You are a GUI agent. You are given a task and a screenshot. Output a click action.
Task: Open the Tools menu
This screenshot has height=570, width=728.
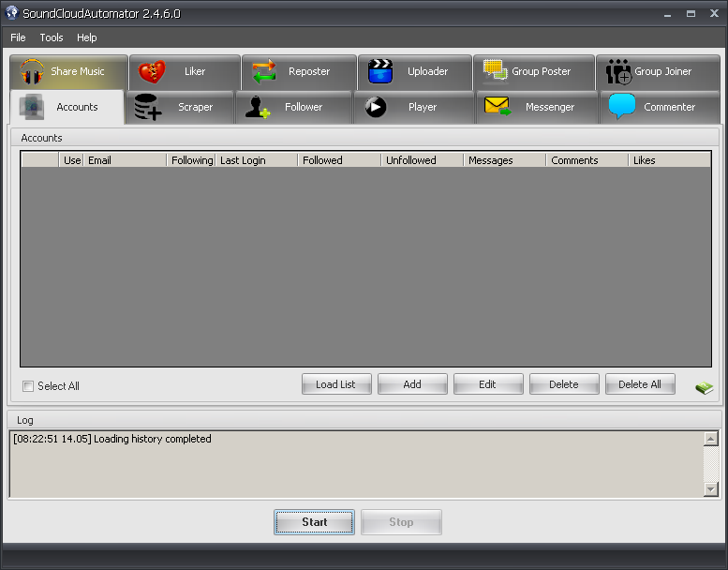pos(52,37)
